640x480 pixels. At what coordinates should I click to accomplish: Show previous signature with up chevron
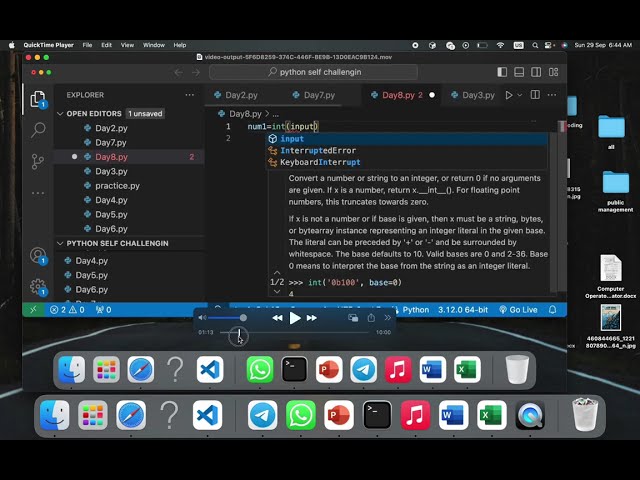point(277,272)
